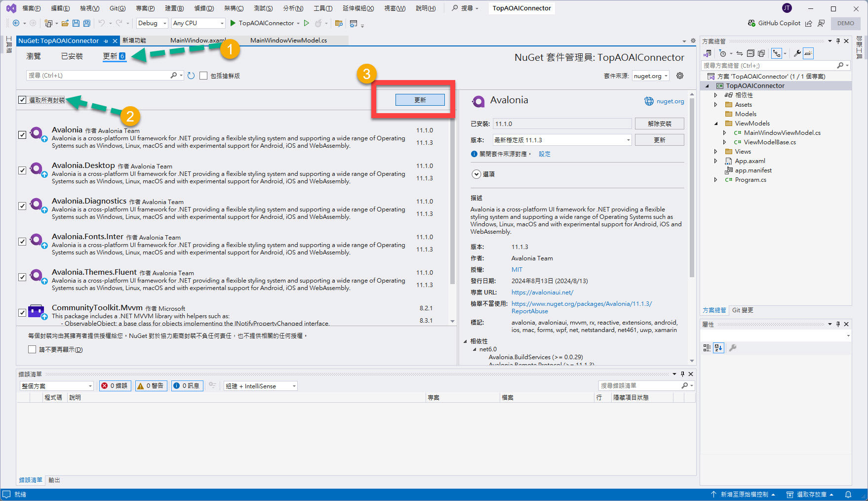Click collapse all icon in Solution Explorer
Image resolution: width=868 pixels, height=501 pixels.
click(750, 53)
